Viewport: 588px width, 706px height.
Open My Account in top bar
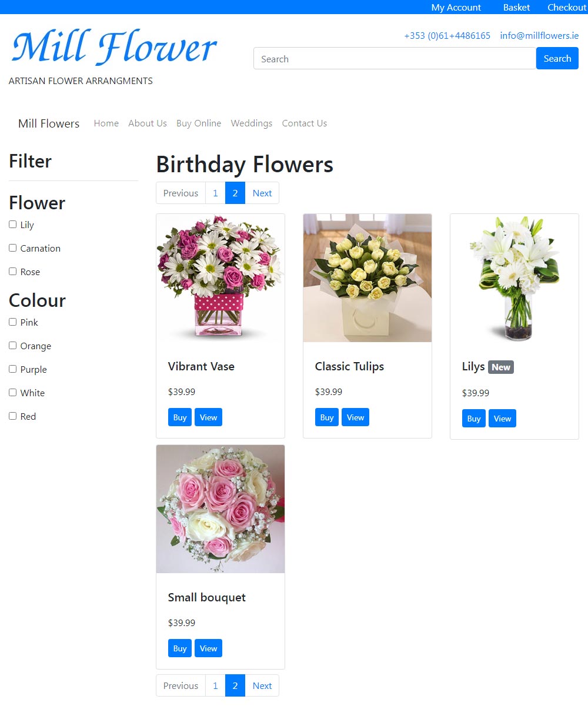coord(456,7)
